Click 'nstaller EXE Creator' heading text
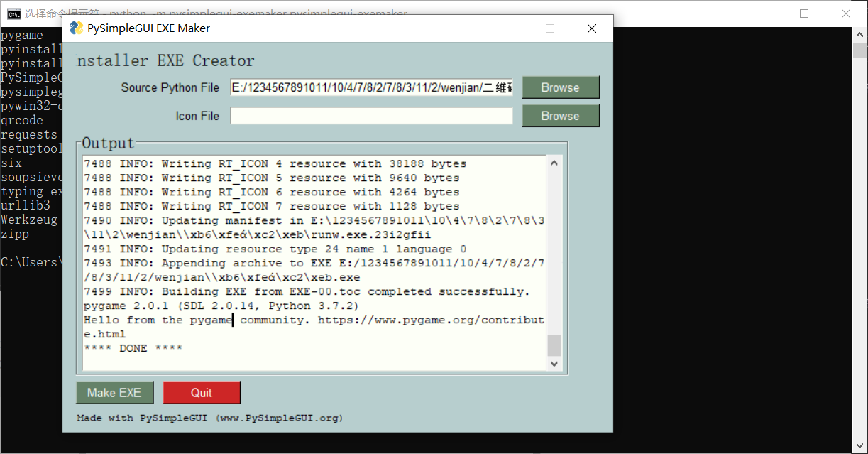 point(165,61)
